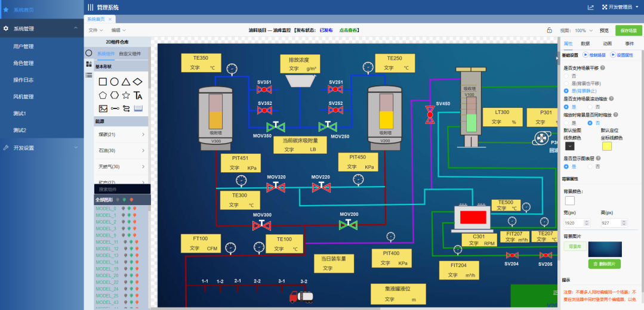Open the 自定义组件 tab
This screenshot has width=644, height=310.
click(x=130, y=54)
